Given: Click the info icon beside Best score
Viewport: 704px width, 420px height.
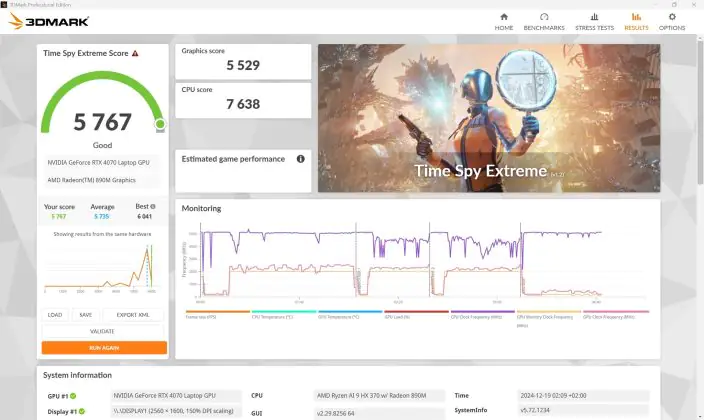Looking at the screenshot, I should [x=153, y=207].
